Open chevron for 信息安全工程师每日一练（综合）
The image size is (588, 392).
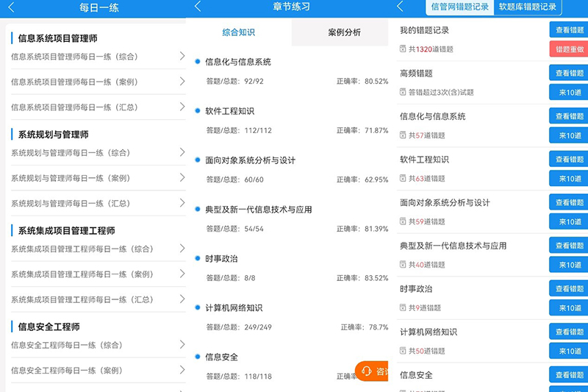(182, 344)
